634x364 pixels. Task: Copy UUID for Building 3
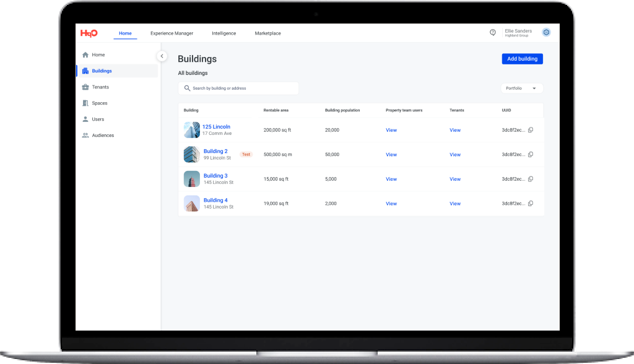pyautogui.click(x=531, y=179)
